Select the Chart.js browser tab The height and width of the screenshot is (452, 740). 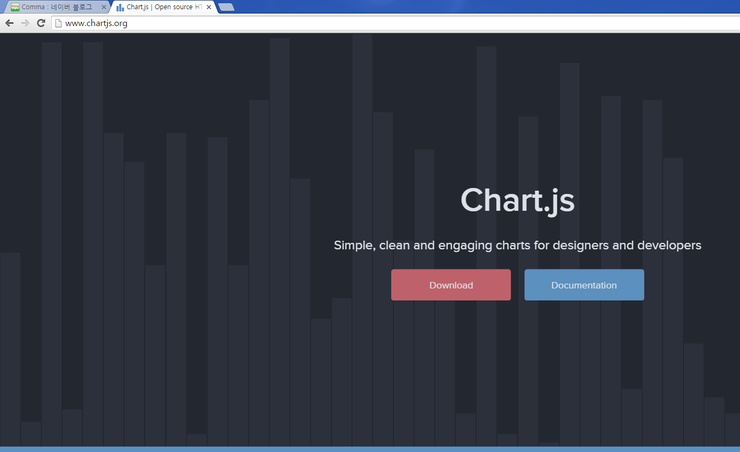click(163, 7)
